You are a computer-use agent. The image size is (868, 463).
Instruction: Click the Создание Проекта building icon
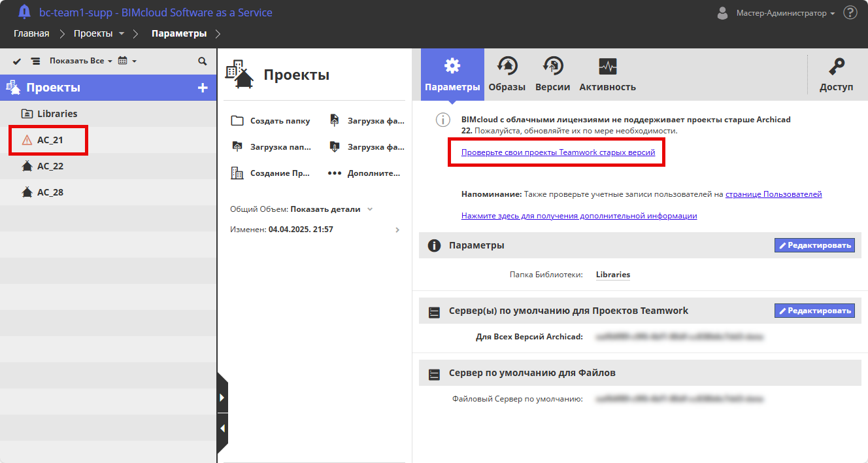[x=237, y=173]
